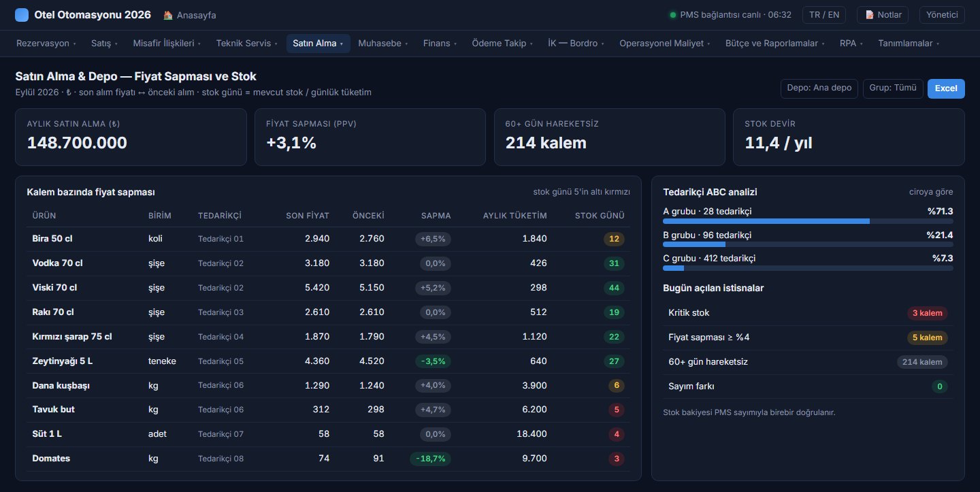Open the Finans dropdown menu
The height and width of the screenshot is (492, 980).
coord(440,44)
